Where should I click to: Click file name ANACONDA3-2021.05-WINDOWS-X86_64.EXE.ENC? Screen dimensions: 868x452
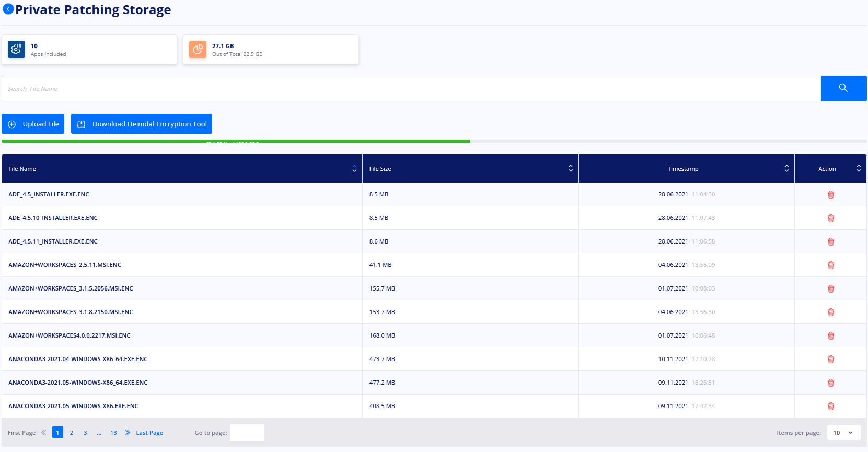[x=78, y=383]
